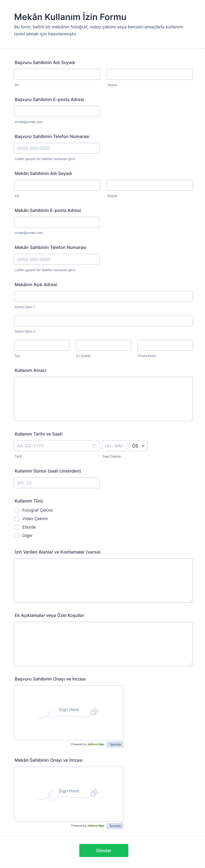This screenshot has height=868, width=205.
Task: Select the Diğer radio option
Action: (17, 535)
